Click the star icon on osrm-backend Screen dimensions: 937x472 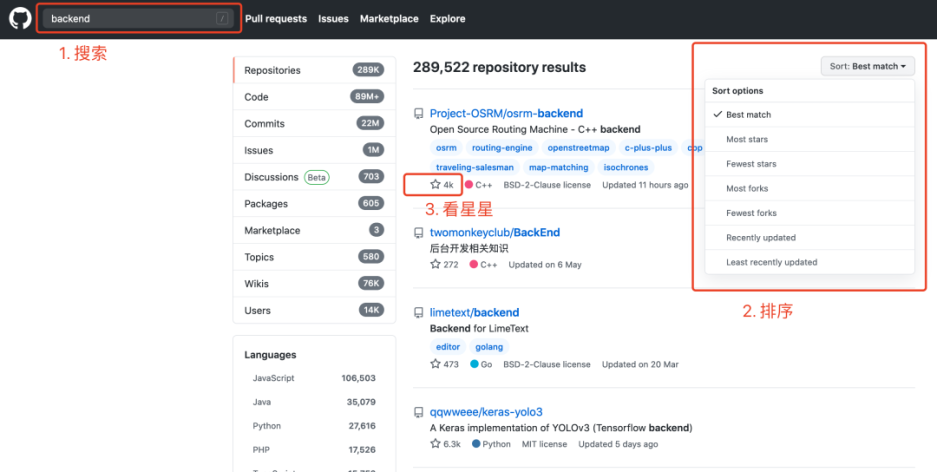(x=435, y=185)
